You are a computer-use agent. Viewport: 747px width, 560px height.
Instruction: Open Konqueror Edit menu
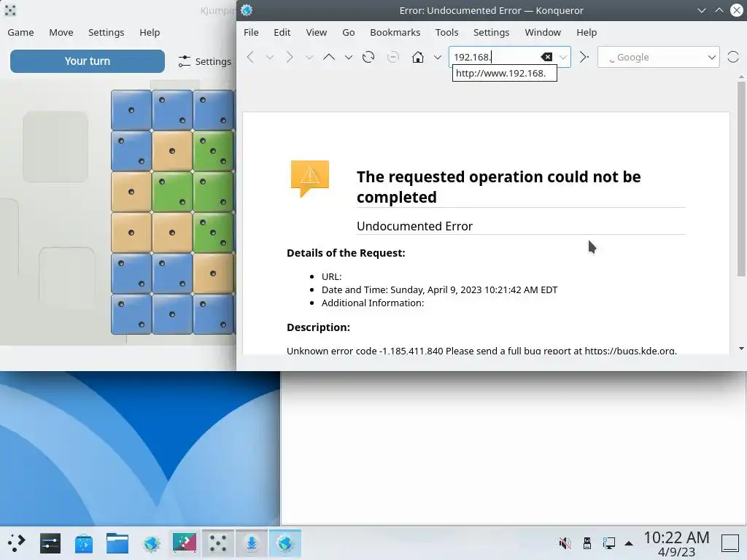tap(282, 32)
